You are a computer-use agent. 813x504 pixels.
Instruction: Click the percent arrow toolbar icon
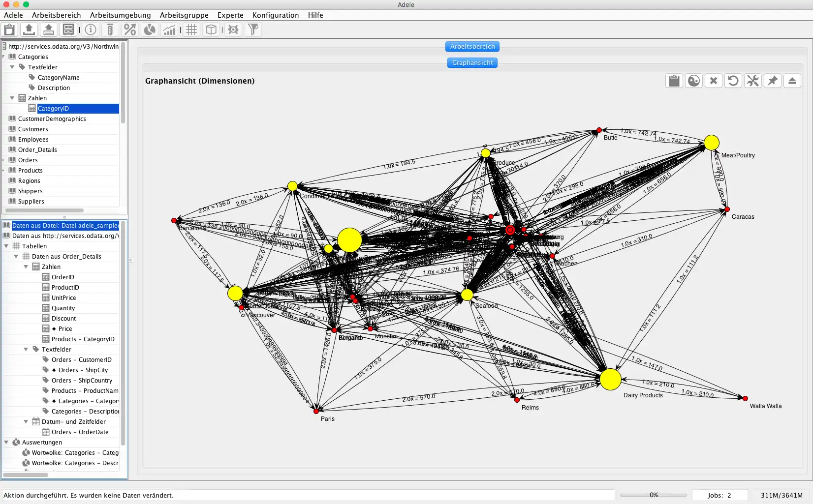[130, 30]
